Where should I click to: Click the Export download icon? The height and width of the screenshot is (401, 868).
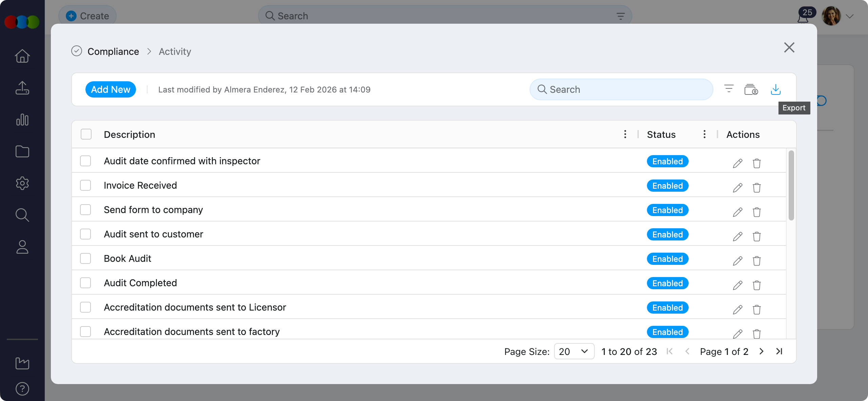coord(775,89)
